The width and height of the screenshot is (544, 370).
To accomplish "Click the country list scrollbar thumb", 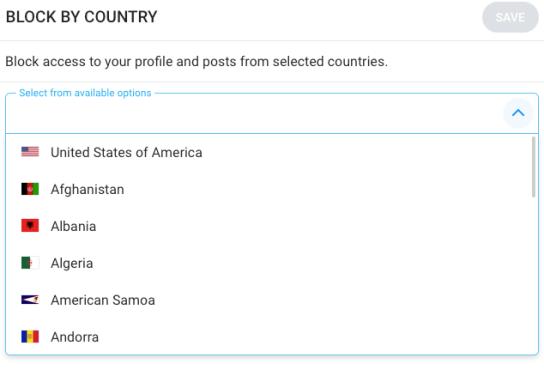I will (x=534, y=167).
